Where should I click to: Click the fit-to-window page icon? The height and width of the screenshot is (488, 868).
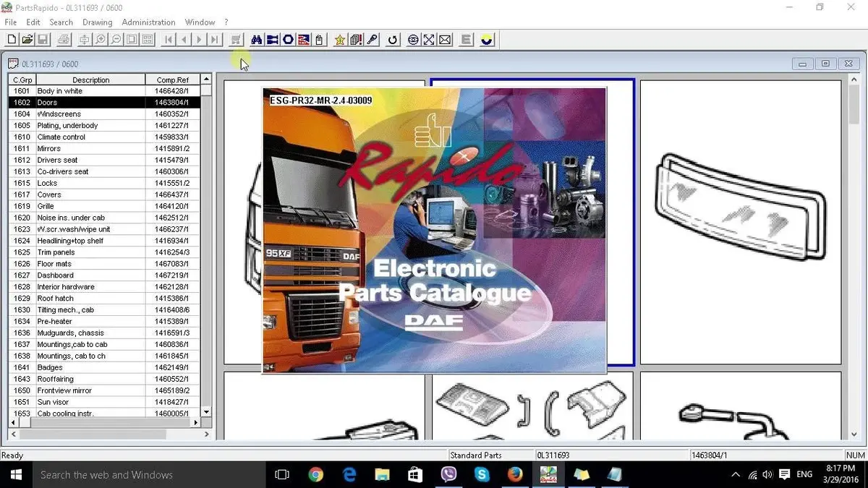pyautogui.click(x=132, y=40)
